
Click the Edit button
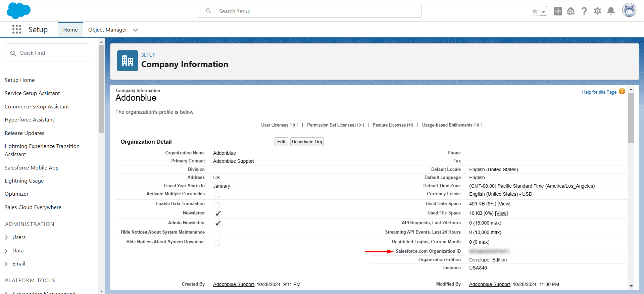pos(281,142)
